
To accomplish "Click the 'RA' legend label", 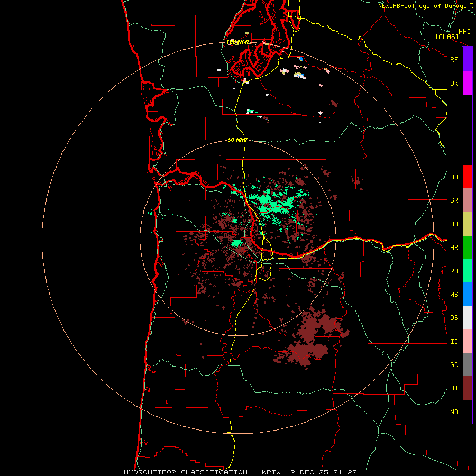I will click(x=454, y=271).
